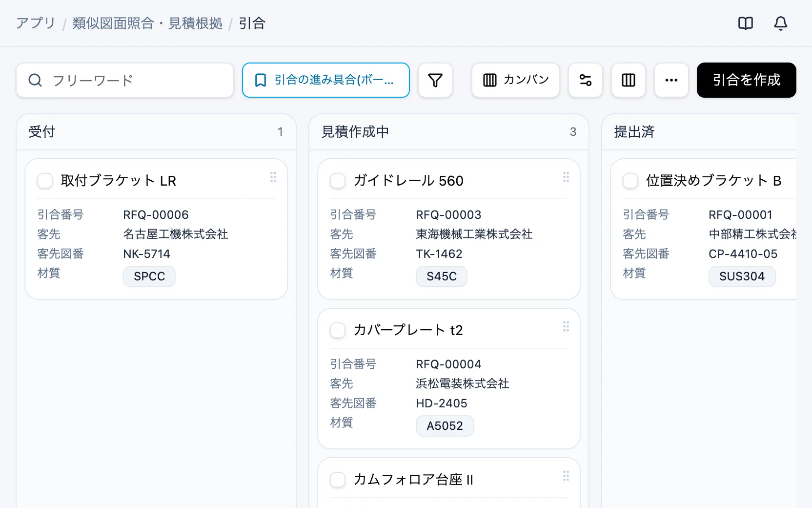Go to アプリ breadcrumb
This screenshot has width=812, height=508.
[36, 23]
